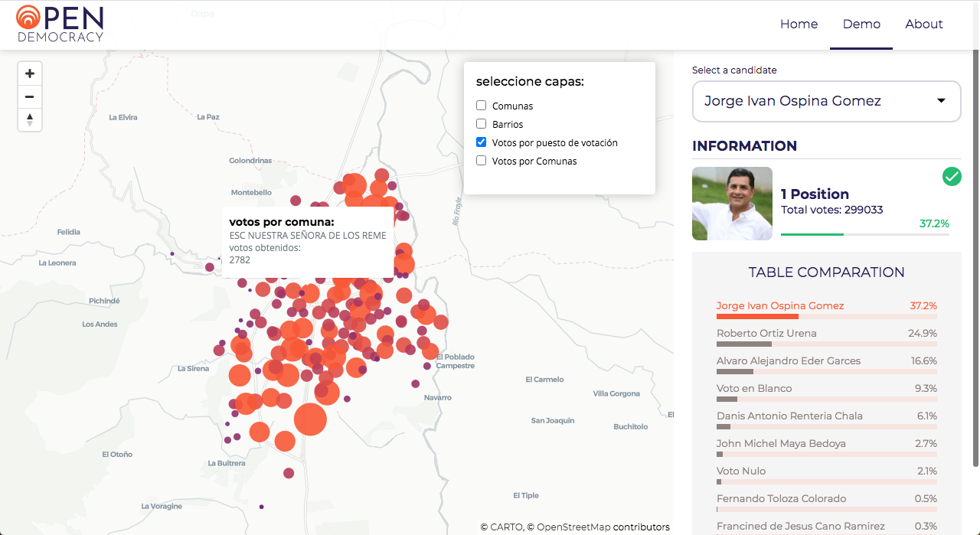Click Alvaro Alejandro Eder Garces' percentage bar

[x=827, y=371]
